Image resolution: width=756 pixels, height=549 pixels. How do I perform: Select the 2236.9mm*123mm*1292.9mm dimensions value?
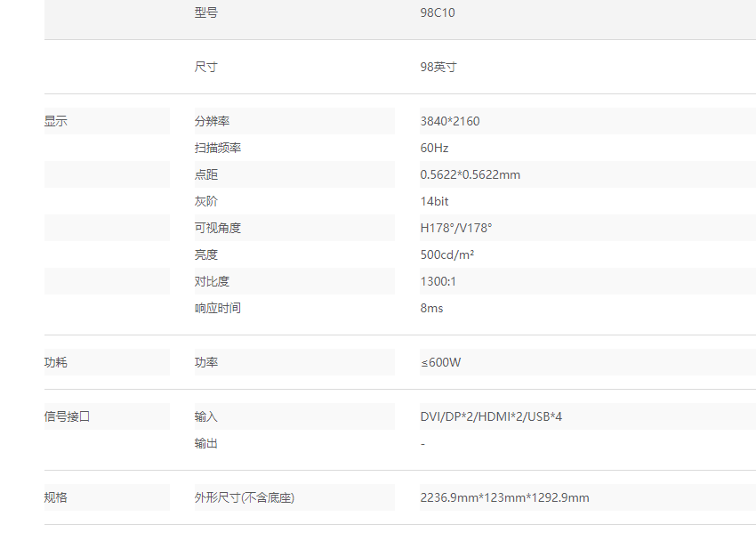tap(504, 497)
